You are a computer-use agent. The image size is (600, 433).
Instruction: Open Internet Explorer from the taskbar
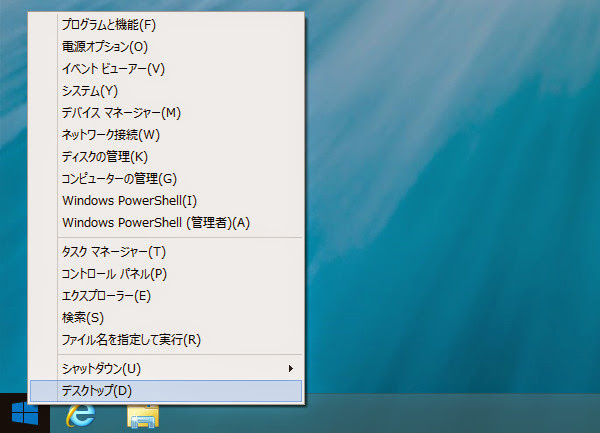[81, 415]
